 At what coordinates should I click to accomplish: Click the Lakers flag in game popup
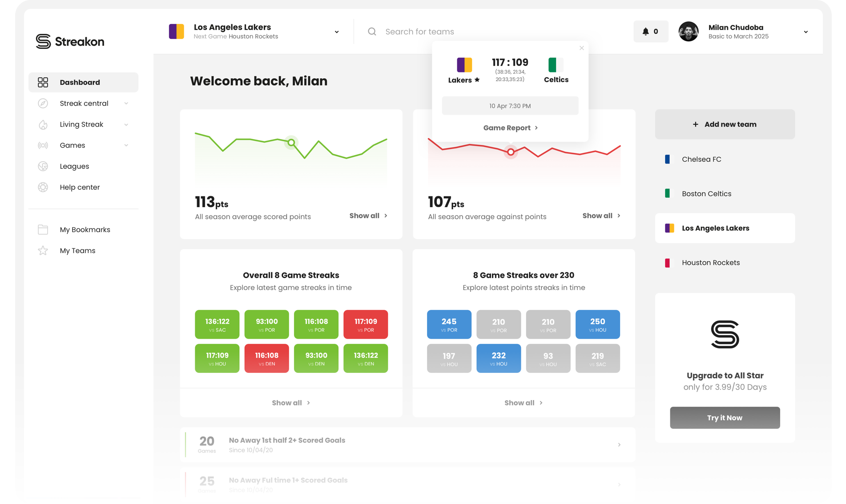(464, 65)
